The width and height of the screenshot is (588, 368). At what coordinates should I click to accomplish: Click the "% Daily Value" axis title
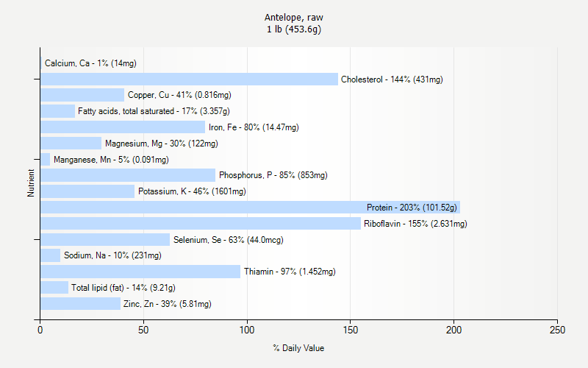pos(298,348)
